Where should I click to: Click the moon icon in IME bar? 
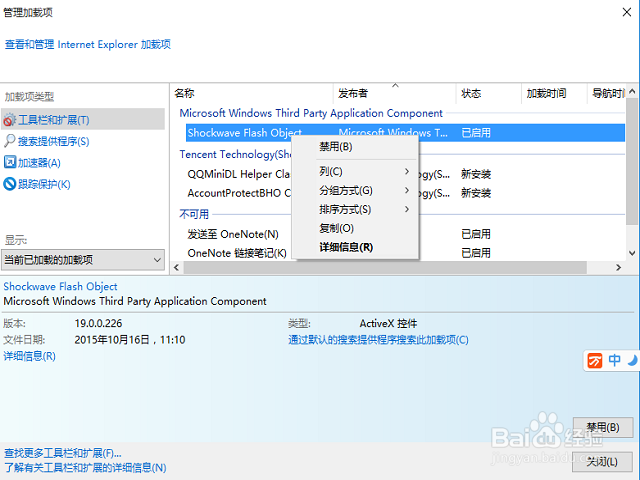pyautogui.click(x=633, y=361)
